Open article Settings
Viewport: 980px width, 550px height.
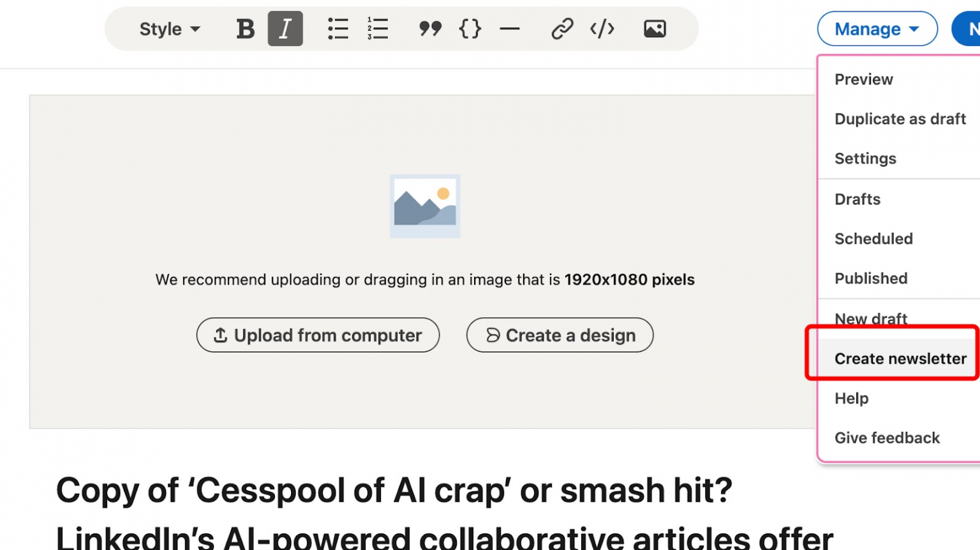[x=865, y=158]
